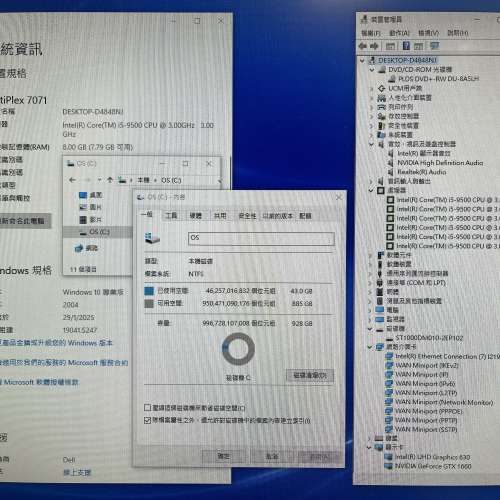Click up arrow in OS (C:) Explorer window
The width and height of the screenshot is (500, 500).
point(110,180)
